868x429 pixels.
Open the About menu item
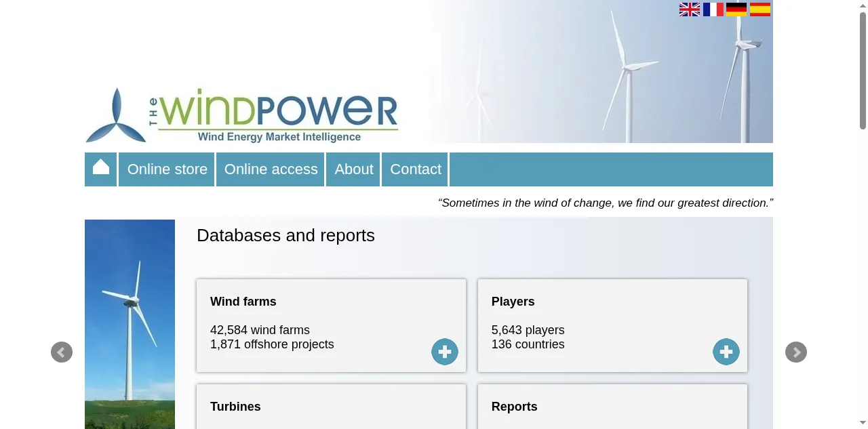[353, 169]
